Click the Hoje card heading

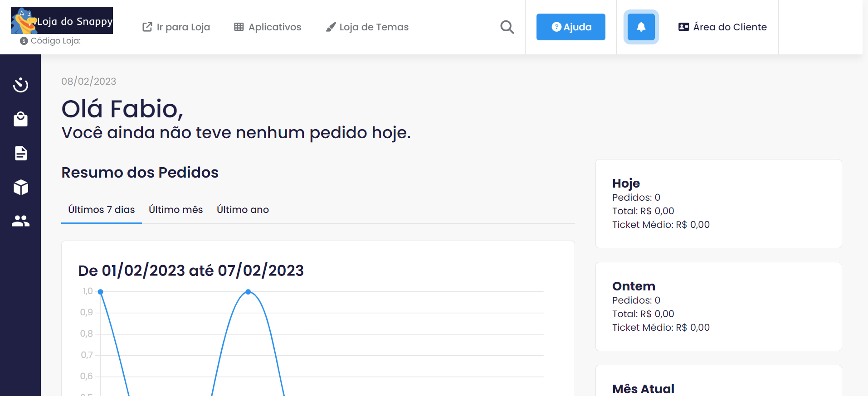(626, 183)
